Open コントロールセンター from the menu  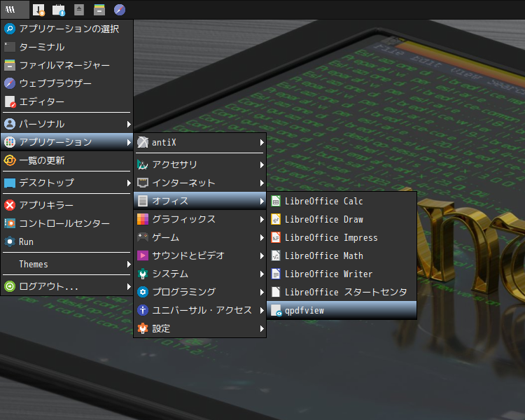[67, 223]
